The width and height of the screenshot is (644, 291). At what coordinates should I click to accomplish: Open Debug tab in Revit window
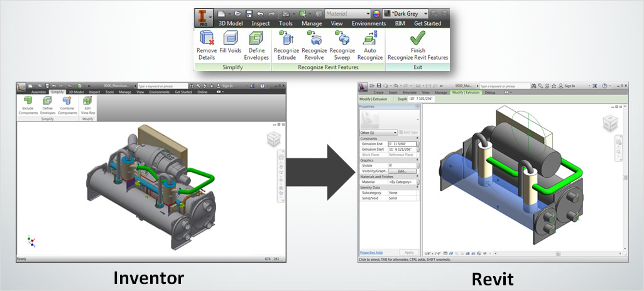[489, 92]
